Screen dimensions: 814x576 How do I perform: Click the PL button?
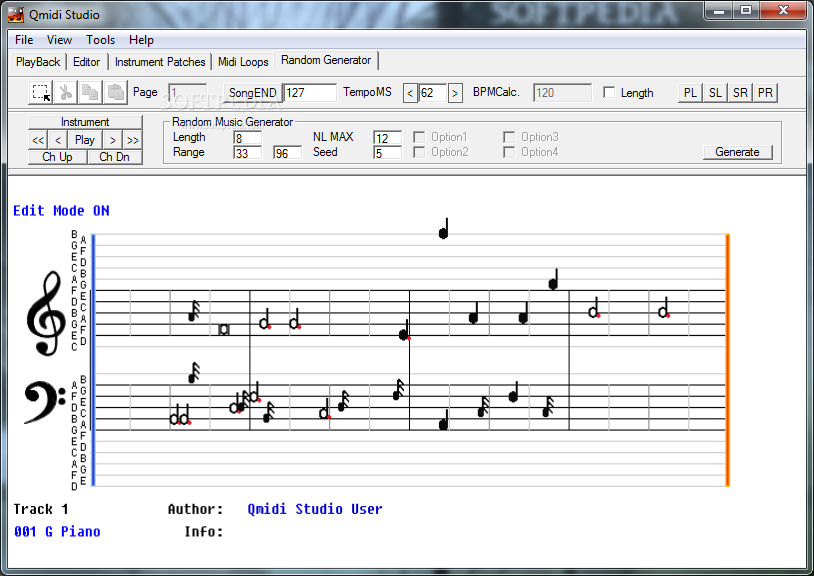(x=690, y=93)
